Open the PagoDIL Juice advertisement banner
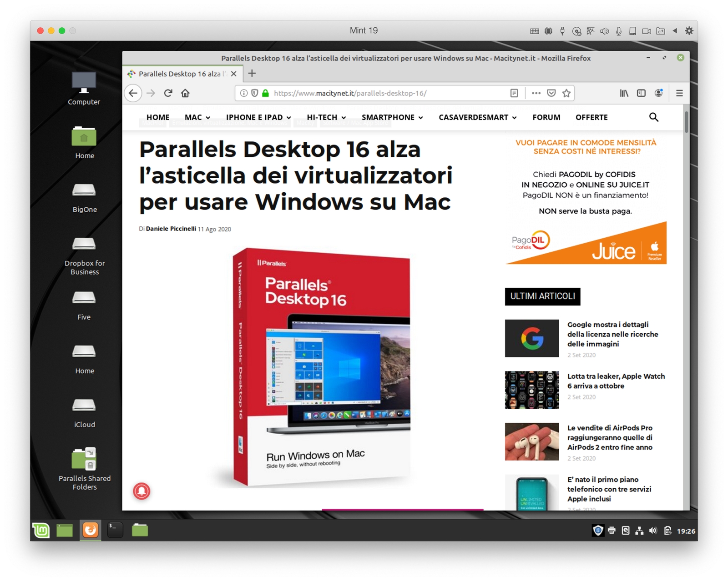728x581 pixels. pos(586,201)
